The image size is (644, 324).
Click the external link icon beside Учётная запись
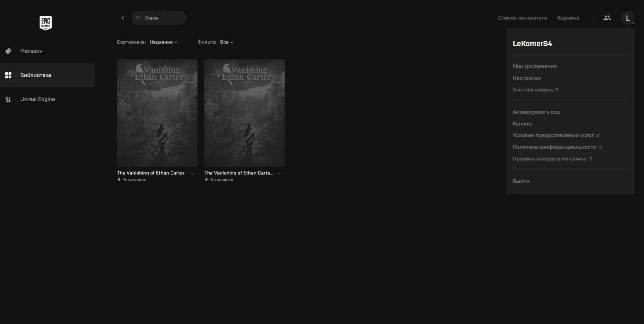click(557, 90)
